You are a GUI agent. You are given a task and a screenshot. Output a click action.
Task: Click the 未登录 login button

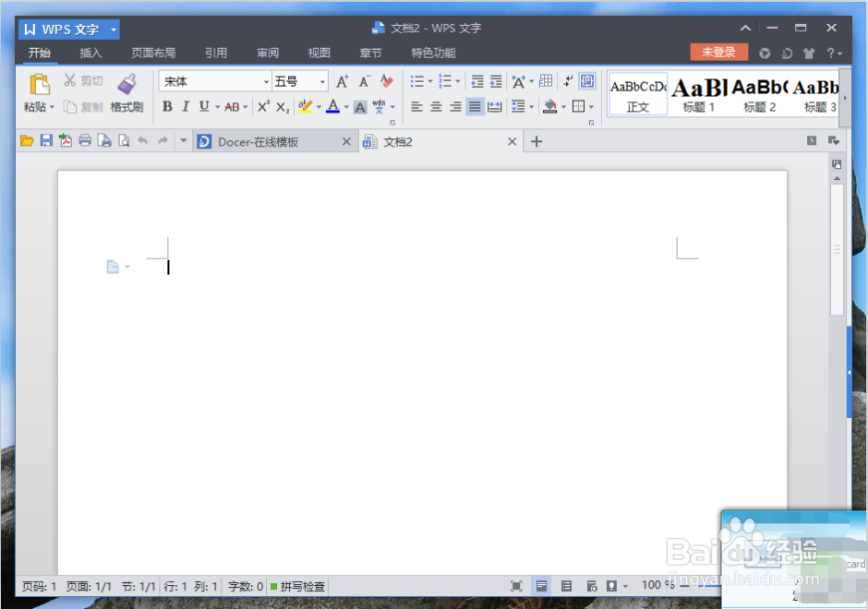pyautogui.click(x=718, y=53)
